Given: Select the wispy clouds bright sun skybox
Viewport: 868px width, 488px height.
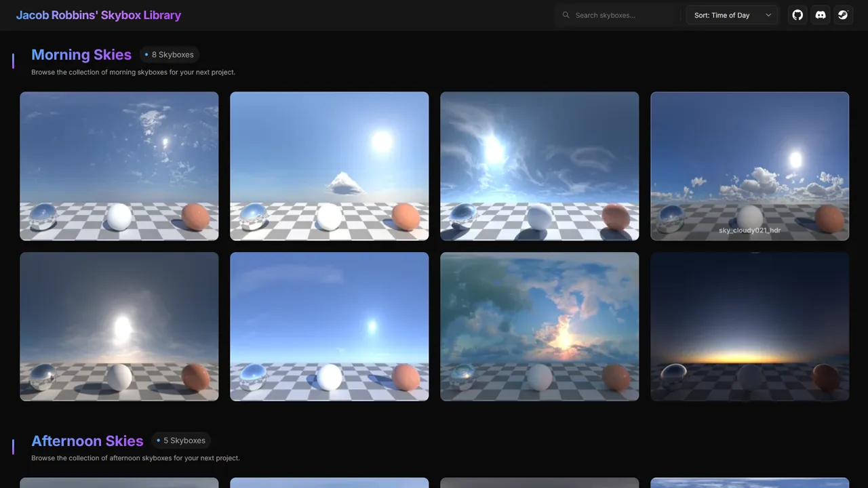Looking at the screenshot, I should pyautogui.click(x=539, y=166).
